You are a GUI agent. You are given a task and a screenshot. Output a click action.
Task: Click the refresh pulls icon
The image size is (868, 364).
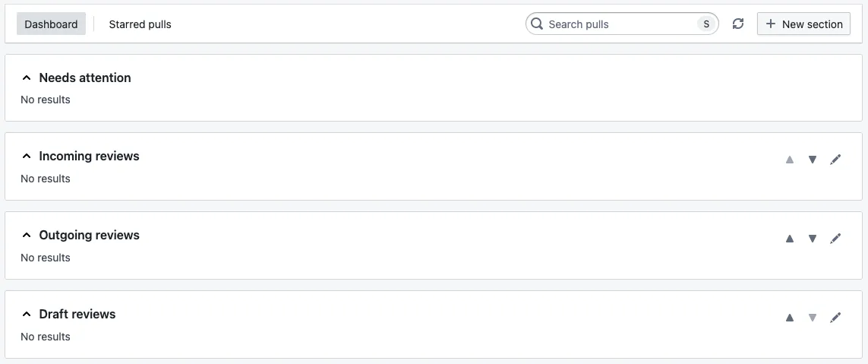click(737, 24)
